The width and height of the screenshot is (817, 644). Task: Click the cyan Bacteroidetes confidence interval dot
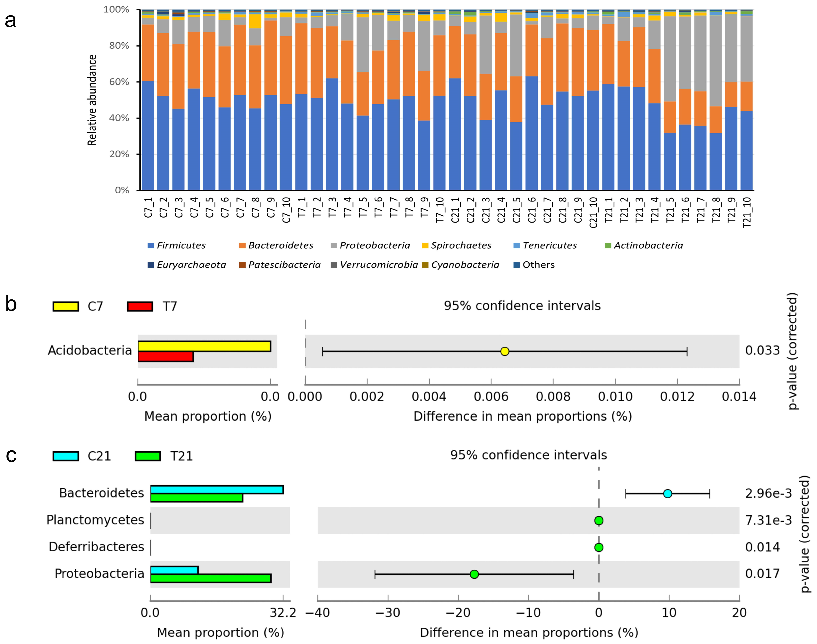click(x=668, y=494)
